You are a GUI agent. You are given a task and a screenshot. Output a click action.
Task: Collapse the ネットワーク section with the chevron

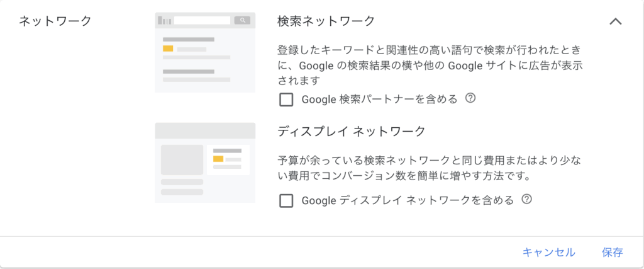point(616,21)
